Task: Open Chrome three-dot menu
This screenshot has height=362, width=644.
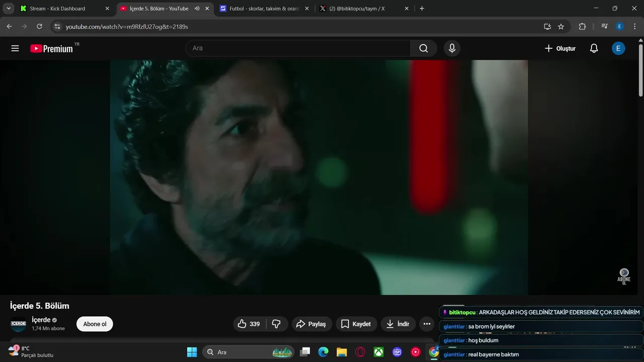Action: tap(634, 26)
